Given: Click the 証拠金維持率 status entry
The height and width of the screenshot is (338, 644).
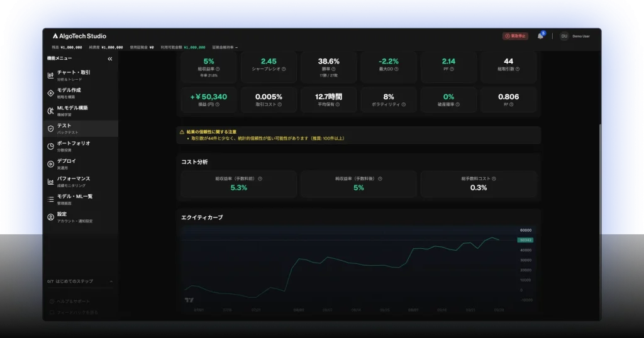Looking at the screenshot, I should tap(225, 47).
